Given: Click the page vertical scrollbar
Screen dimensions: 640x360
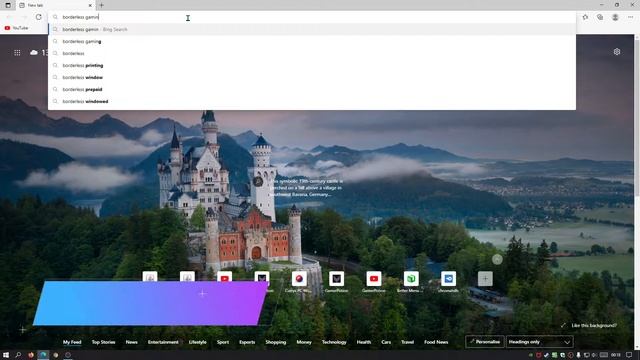Looking at the screenshot, I should click(637, 192).
